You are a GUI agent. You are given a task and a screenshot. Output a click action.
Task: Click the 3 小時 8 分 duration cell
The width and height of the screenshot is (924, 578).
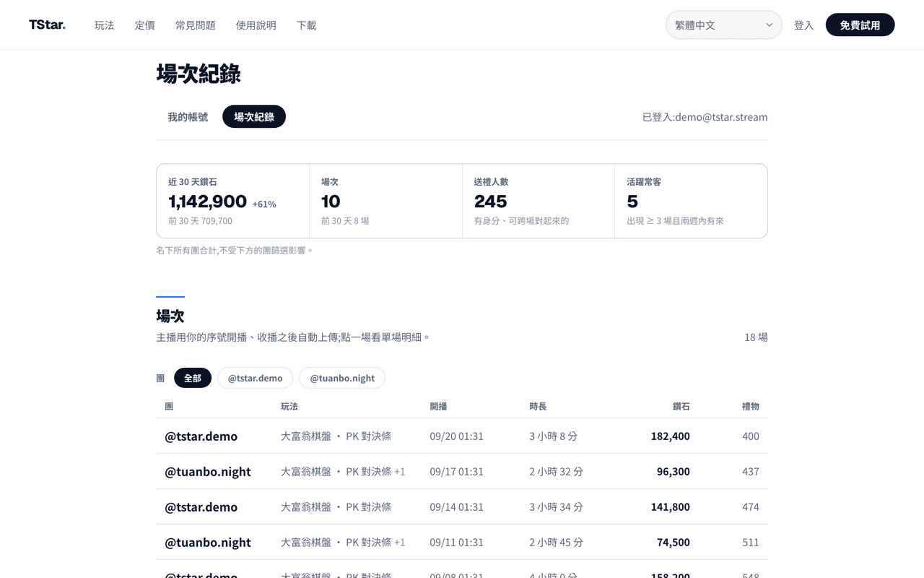click(553, 436)
